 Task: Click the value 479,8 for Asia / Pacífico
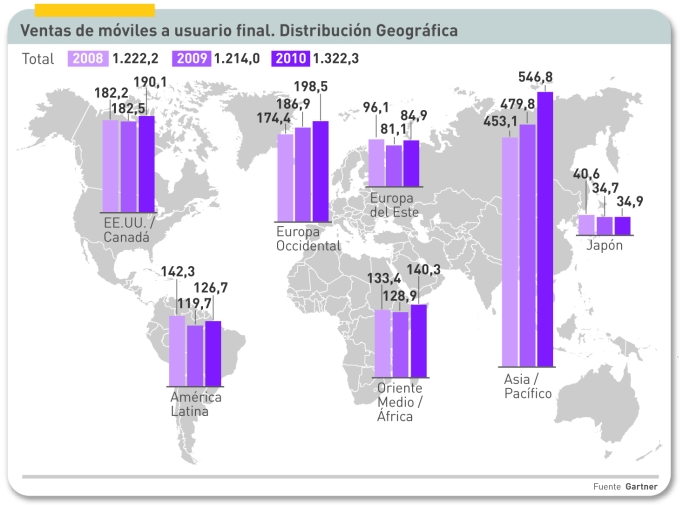(x=517, y=104)
